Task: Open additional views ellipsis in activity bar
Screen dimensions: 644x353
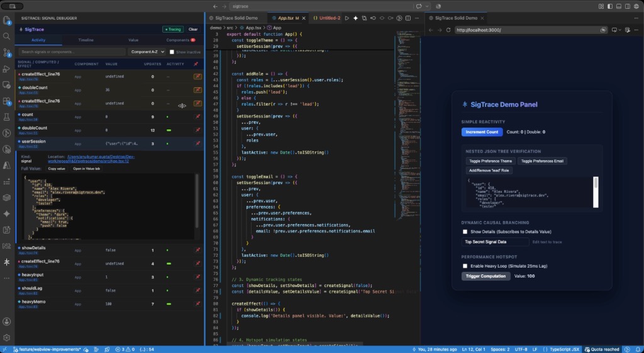Action: (6, 278)
